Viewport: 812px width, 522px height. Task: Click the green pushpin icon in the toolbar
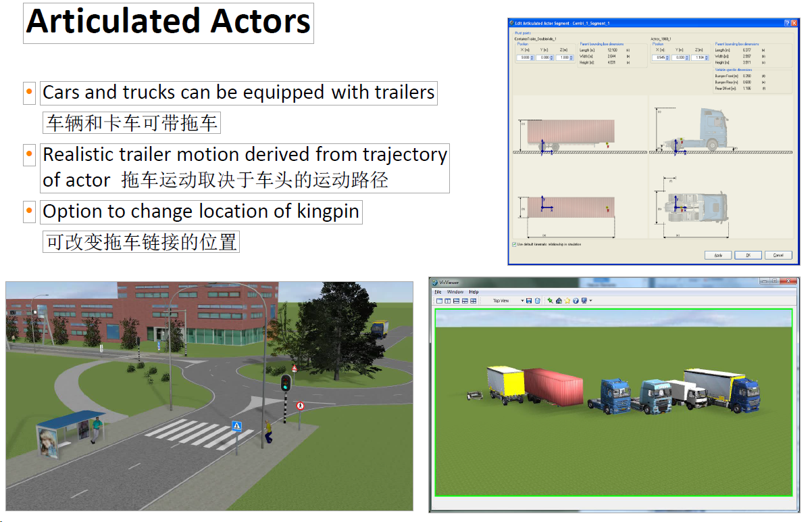click(x=550, y=300)
